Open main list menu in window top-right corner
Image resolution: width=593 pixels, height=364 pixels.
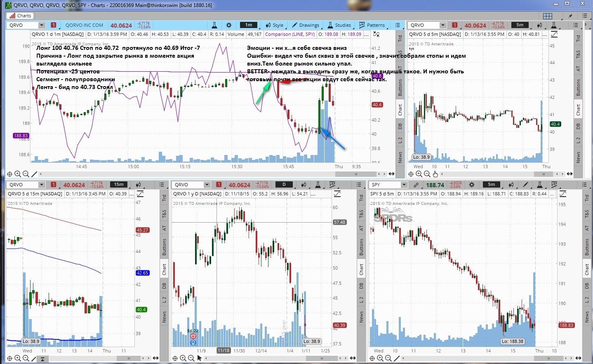(584, 16)
